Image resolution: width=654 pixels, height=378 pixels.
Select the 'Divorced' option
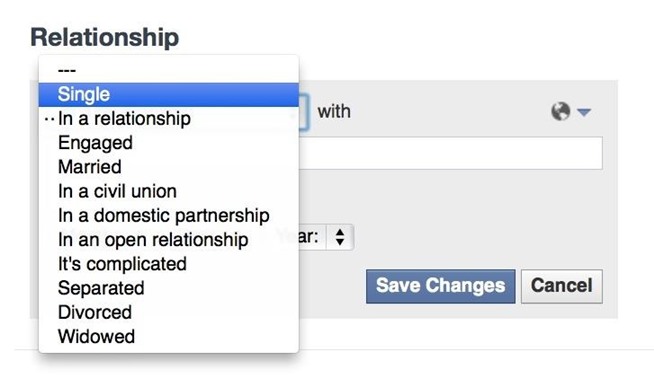tap(169, 312)
